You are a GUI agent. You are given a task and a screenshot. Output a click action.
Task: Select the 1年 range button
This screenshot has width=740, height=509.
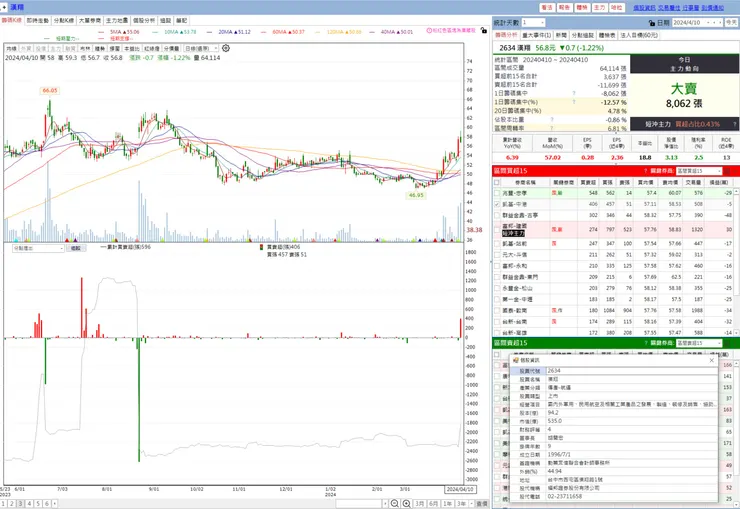[447, 503]
